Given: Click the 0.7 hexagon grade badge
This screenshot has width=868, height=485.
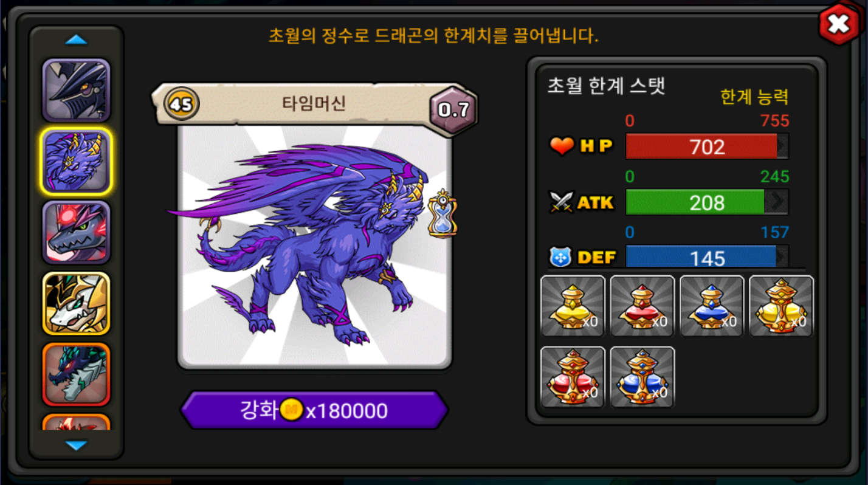Looking at the screenshot, I should (x=453, y=109).
